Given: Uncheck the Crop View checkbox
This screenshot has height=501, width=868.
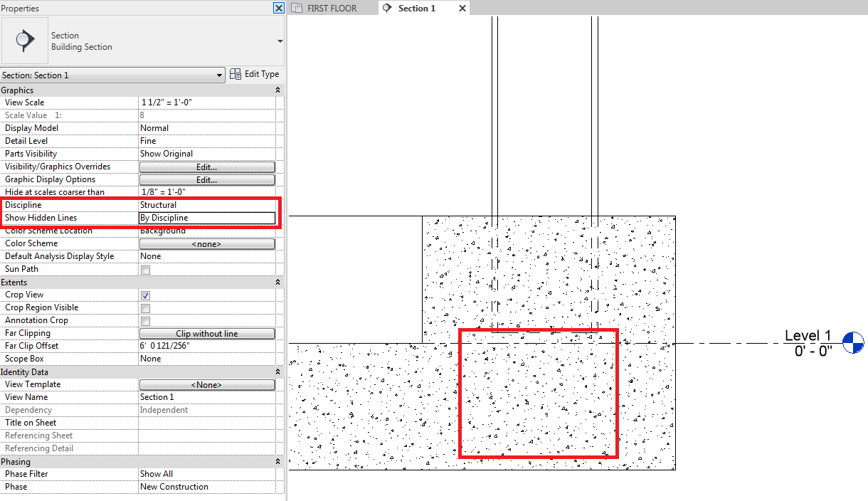Looking at the screenshot, I should click(x=144, y=295).
